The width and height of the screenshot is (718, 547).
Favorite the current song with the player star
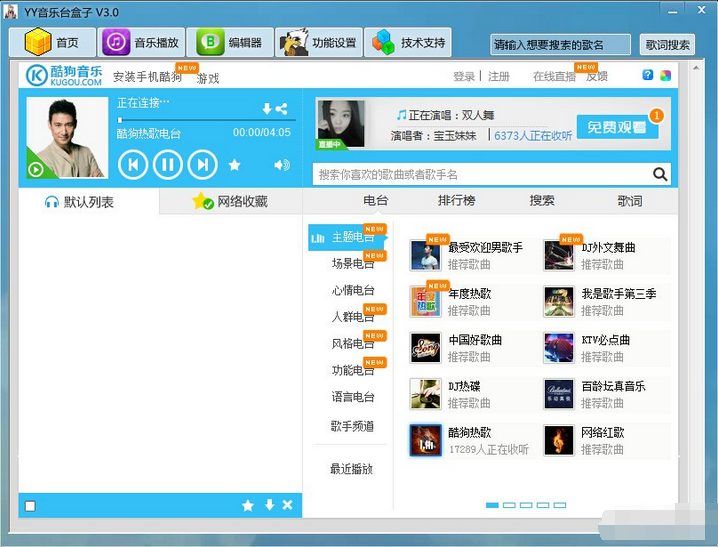click(234, 165)
